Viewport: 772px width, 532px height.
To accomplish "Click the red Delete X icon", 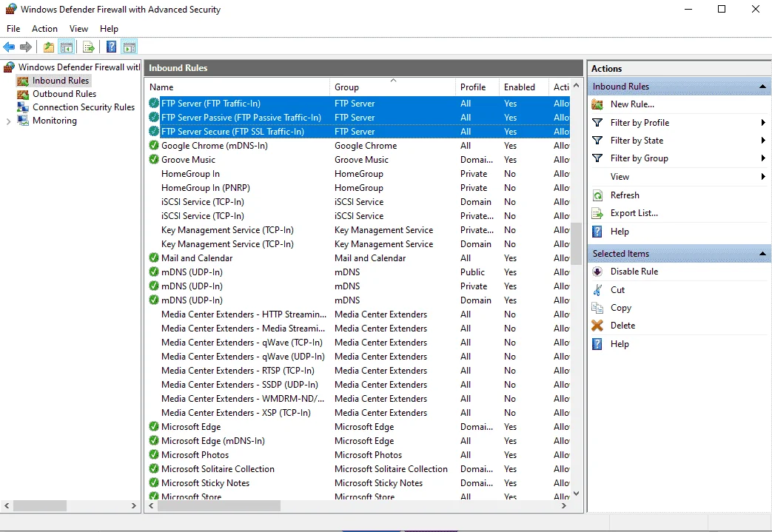I will click(x=597, y=326).
